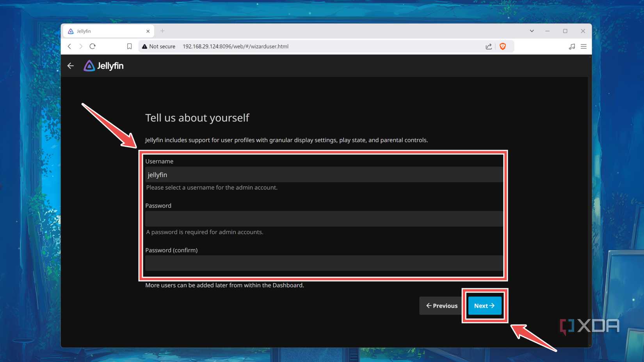Click the browser back navigation arrow
The height and width of the screenshot is (362, 644).
69,46
